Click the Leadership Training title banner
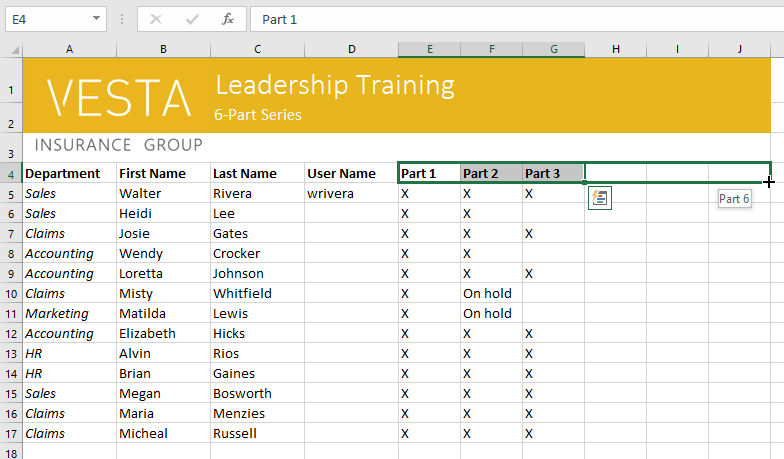Screen dimensions: 784x459 334,86
